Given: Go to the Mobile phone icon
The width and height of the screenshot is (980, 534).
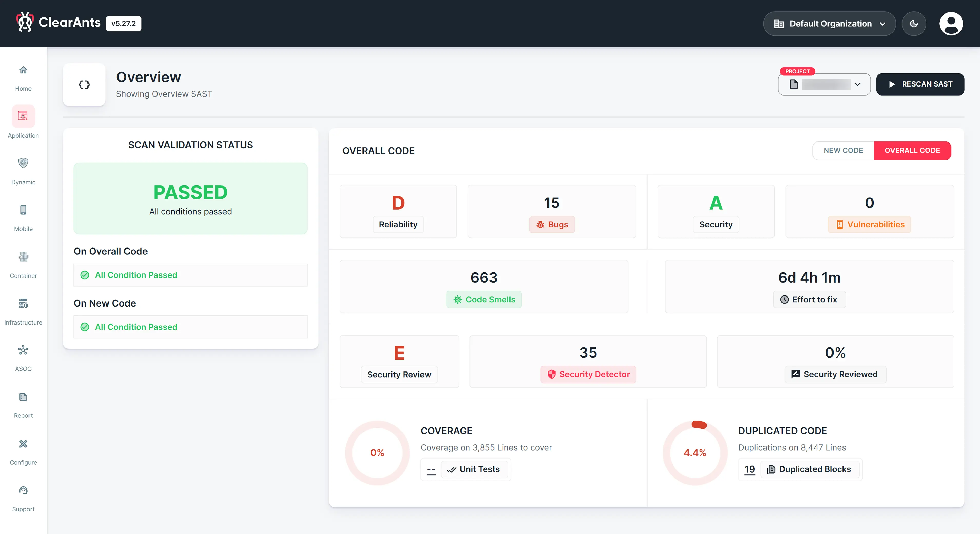Looking at the screenshot, I should tap(23, 210).
